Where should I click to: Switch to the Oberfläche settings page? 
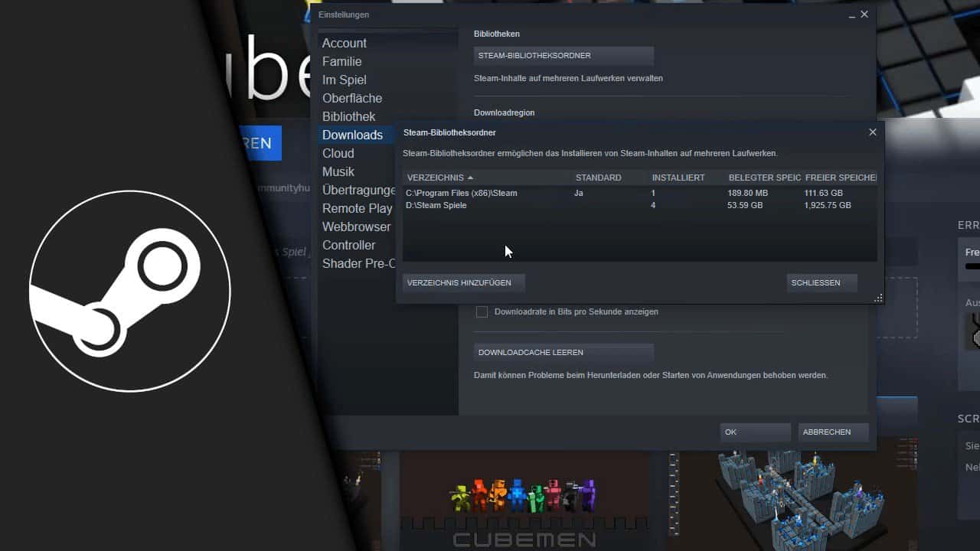352,98
